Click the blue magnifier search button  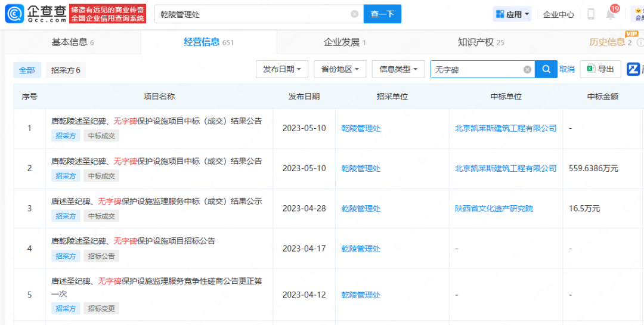(546, 70)
